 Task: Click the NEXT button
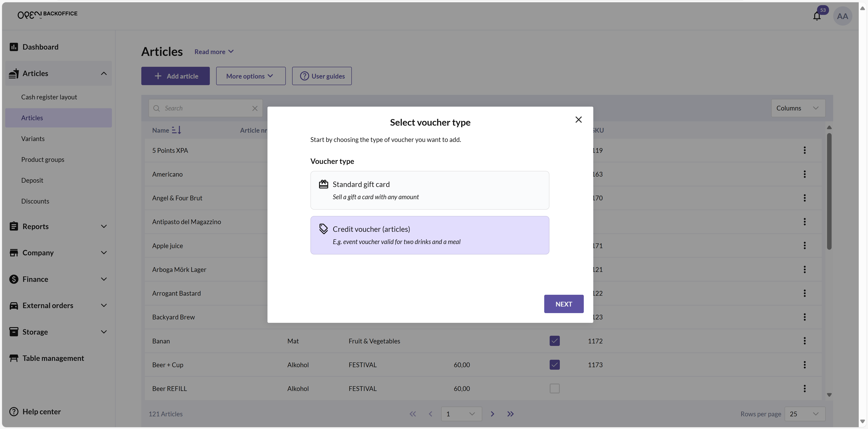563,304
